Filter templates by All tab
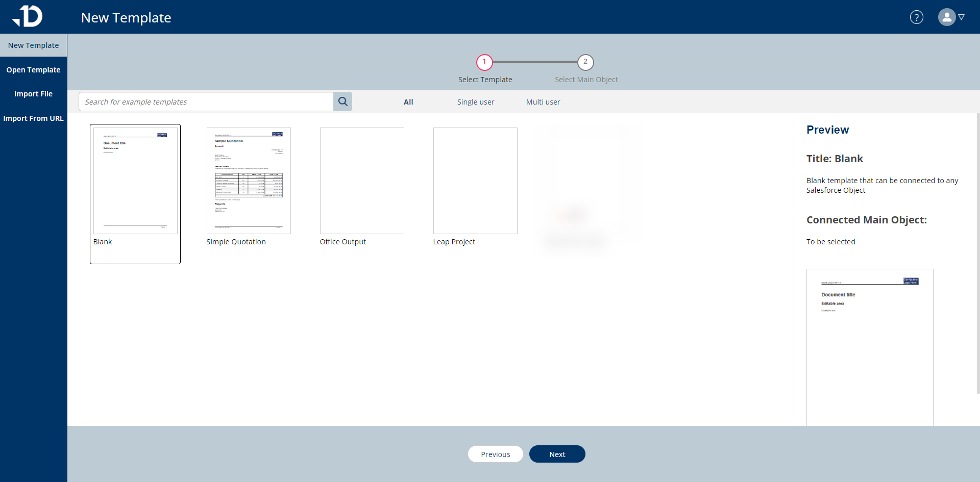The image size is (980, 482). (408, 102)
